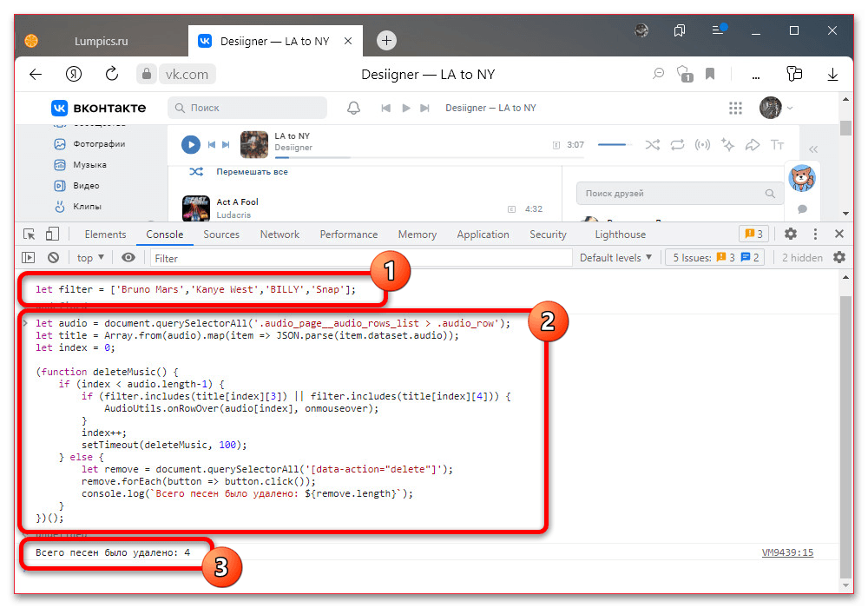
Task: Open the Memory DevTools tab
Action: click(417, 235)
